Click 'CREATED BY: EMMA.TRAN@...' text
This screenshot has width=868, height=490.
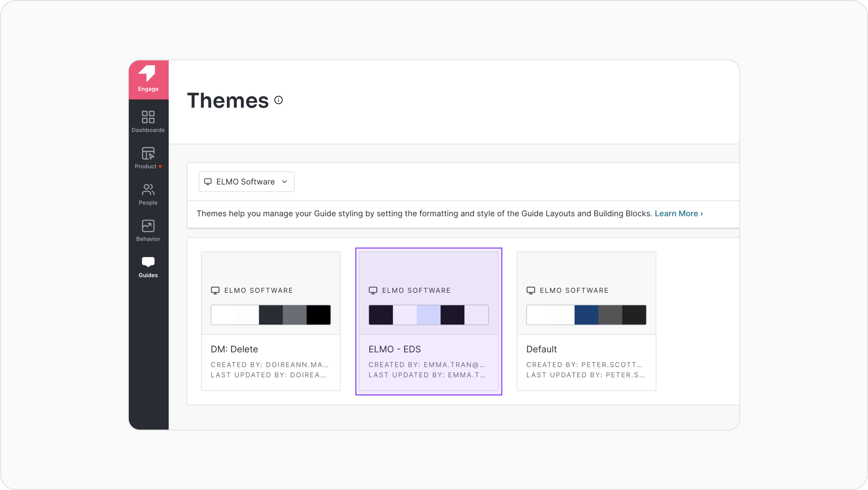click(x=427, y=365)
